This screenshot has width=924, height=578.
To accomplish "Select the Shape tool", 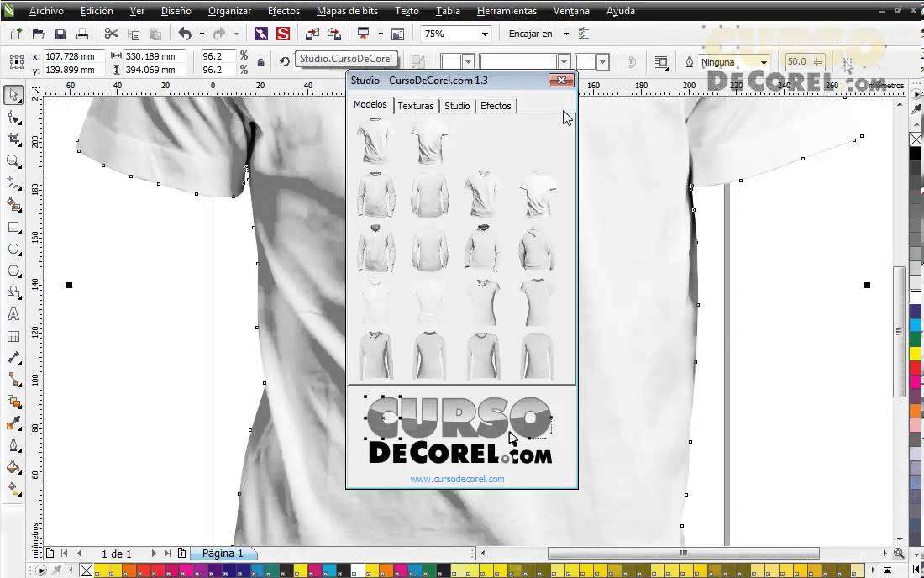I will point(13,118).
